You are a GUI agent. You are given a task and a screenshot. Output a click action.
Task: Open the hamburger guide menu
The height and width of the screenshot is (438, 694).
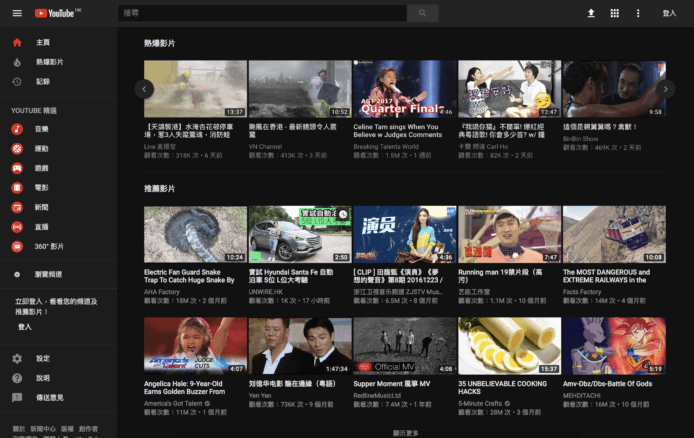pos(16,13)
